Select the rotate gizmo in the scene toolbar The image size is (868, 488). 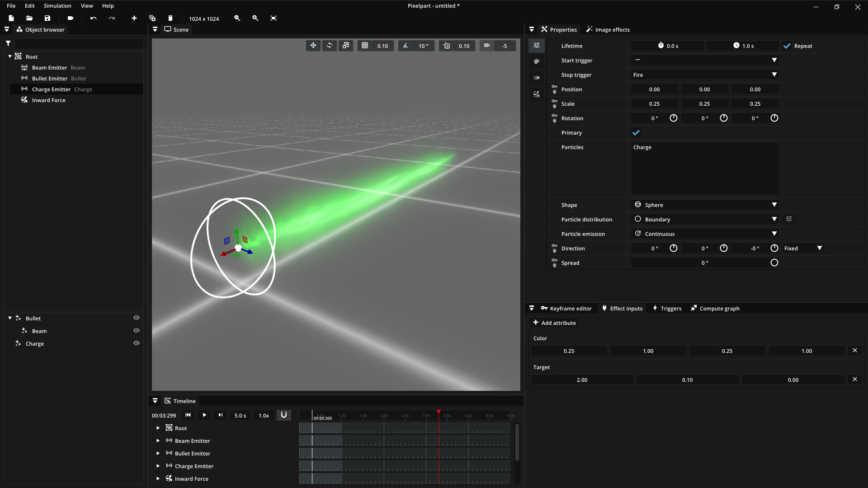click(x=330, y=46)
